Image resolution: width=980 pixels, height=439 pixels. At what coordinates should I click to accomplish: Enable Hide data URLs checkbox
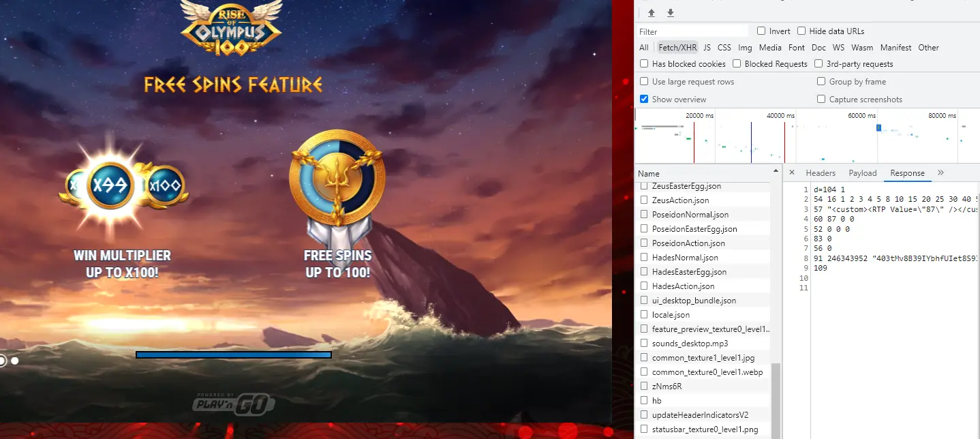pyautogui.click(x=801, y=31)
